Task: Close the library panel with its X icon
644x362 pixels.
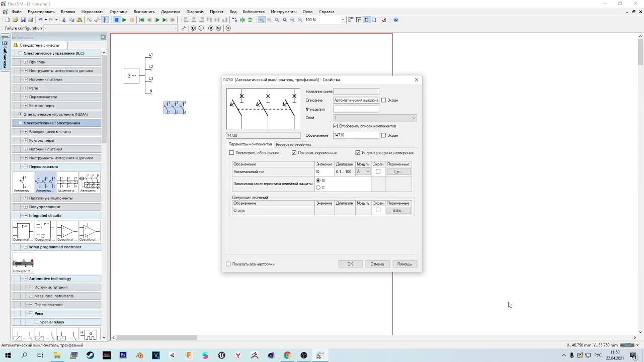Action: (x=103, y=37)
